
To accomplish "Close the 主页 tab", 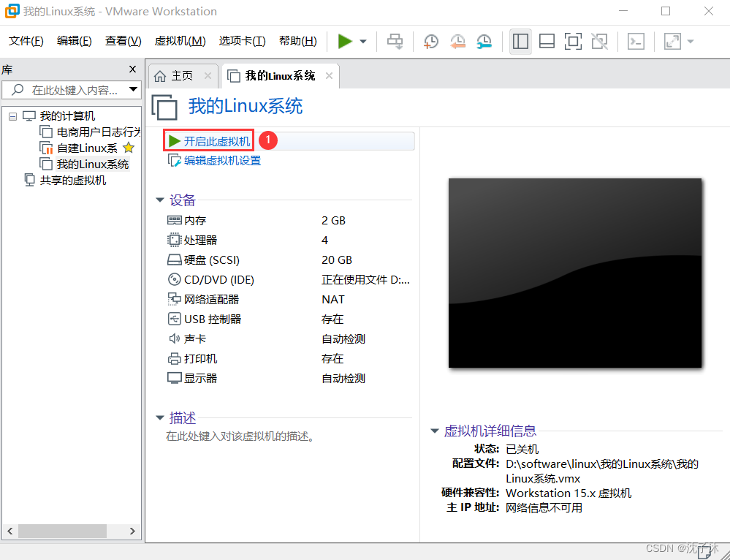I will (x=208, y=75).
